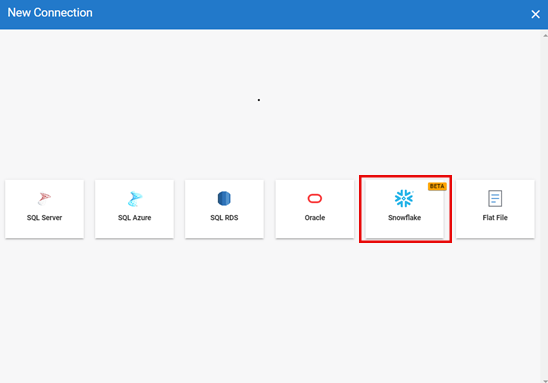Click the SQL Server logo icon

tap(44, 199)
